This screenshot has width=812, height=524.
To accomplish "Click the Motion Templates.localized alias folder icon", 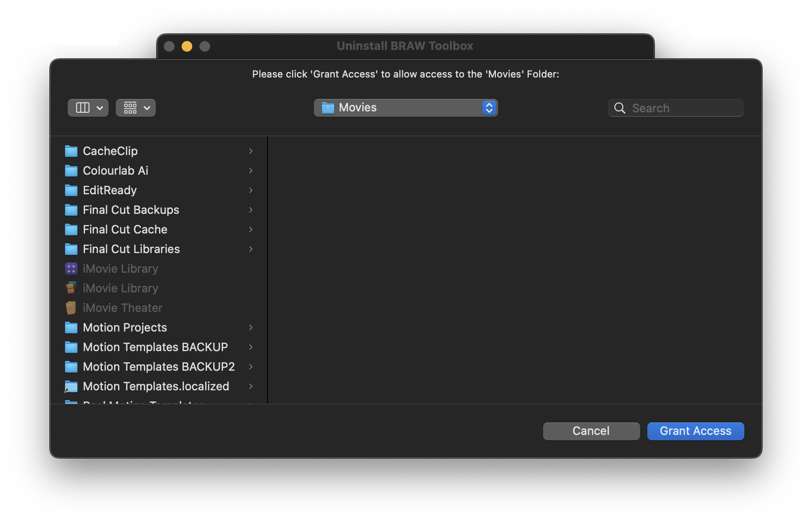I will click(x=71, y=386).
